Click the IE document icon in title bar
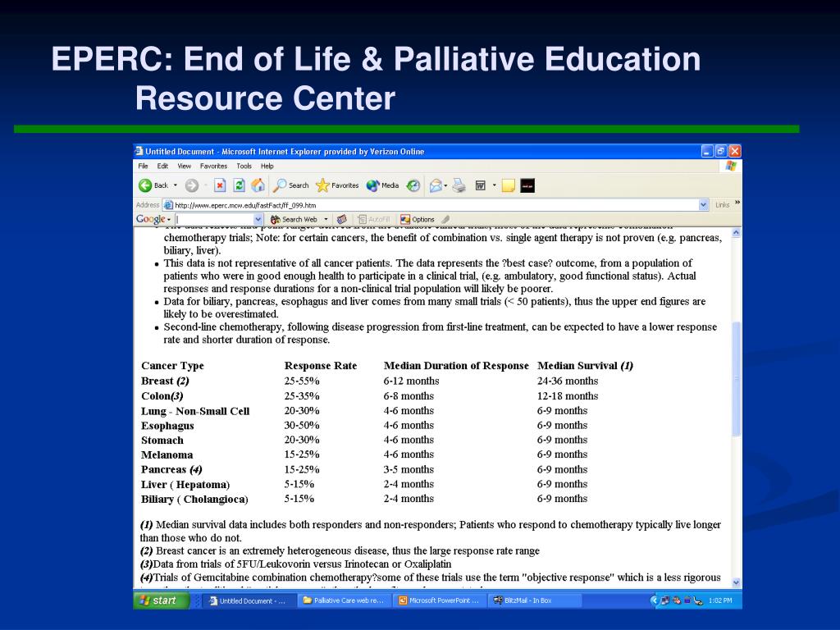Screen dimensions: 840x630 click(x=139, y=151)
